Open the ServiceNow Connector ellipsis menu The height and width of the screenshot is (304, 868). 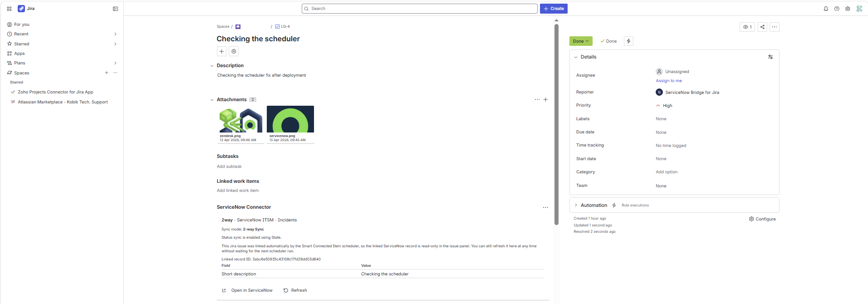pyautogui.click(x=545, y=207)
